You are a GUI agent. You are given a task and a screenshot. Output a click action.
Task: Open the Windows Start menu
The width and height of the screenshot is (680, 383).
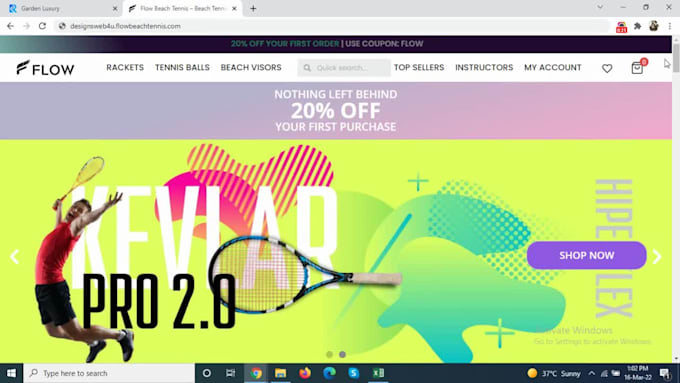[x=11, y=373]
